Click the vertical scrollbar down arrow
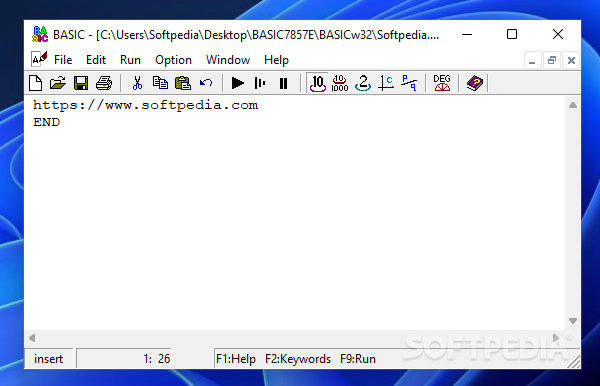This screenshot has width=600, height=386. click(572, 321)
